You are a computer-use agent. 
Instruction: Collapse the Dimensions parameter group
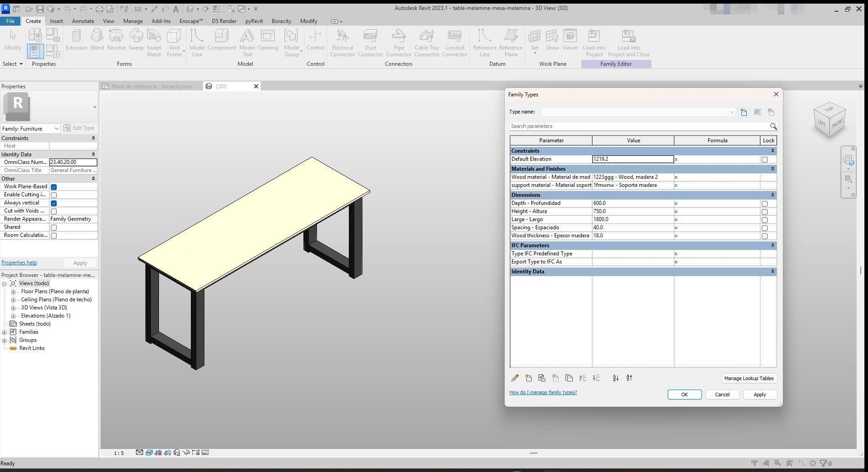773,195
